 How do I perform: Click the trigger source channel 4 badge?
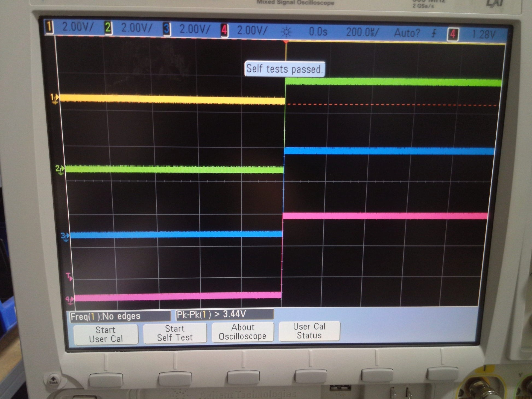pyautogui.click(x=453, y=34)
